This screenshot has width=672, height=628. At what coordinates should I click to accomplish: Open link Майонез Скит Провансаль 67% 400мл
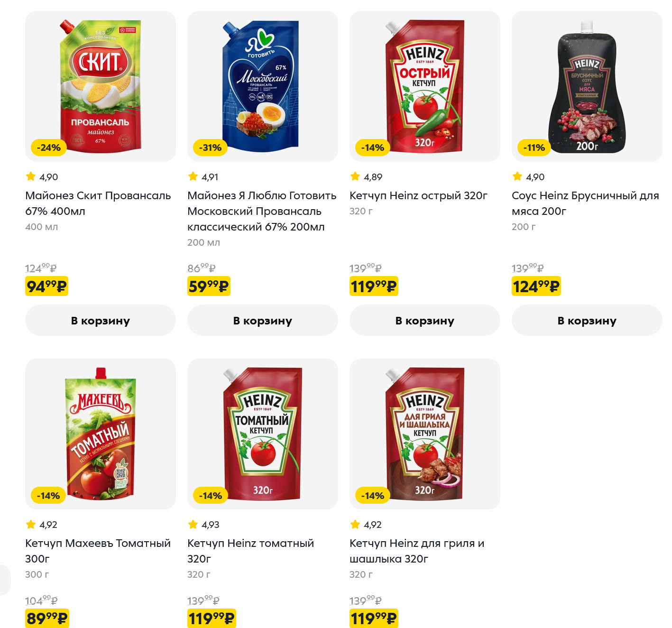[98, 203]
